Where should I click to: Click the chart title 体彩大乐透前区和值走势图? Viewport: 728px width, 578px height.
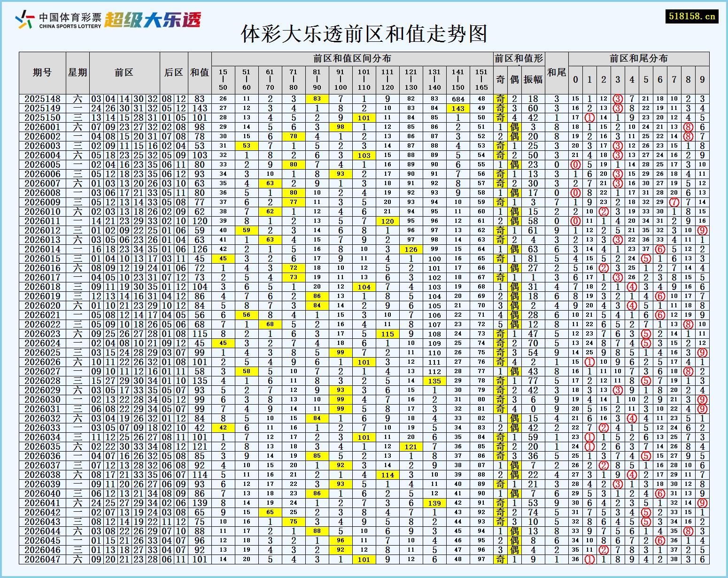pyautogui.click(x=364, y=34)
